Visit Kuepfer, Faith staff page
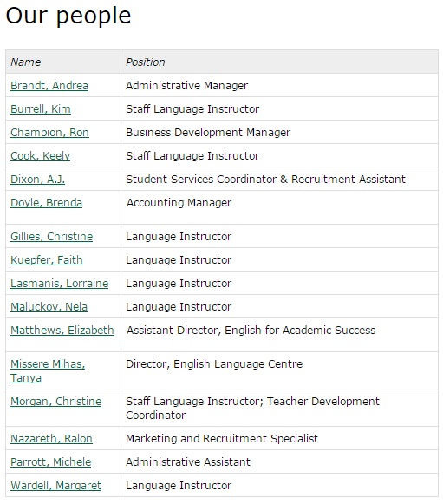 coord(47,260)
